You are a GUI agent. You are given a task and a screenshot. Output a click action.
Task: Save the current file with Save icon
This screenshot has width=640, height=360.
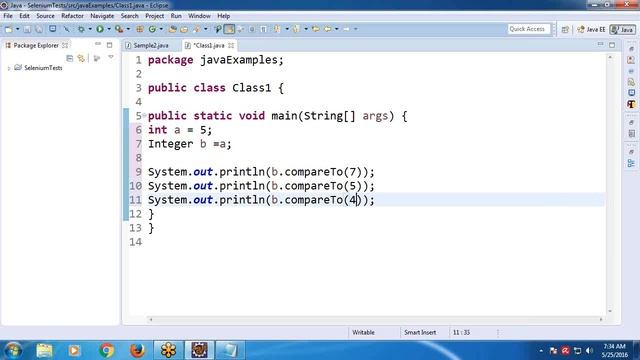click(27, 29)
